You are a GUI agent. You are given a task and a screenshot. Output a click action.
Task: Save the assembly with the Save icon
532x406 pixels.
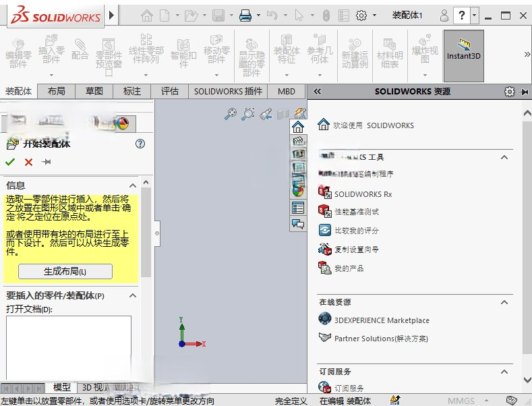click(x=218, y=16)
